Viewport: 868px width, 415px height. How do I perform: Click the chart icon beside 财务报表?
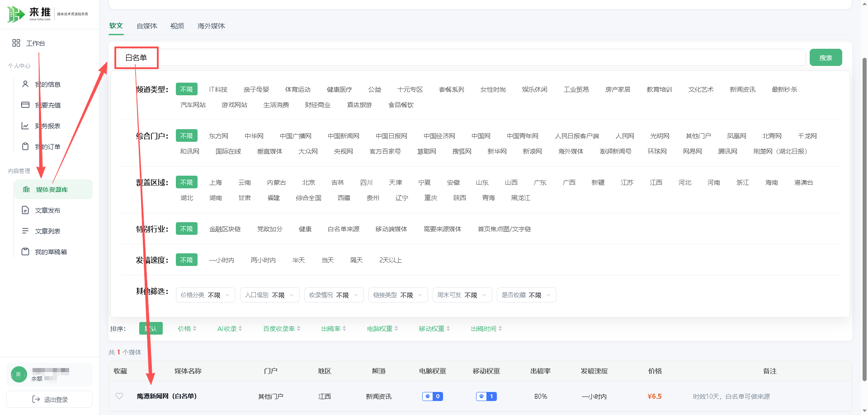coord(25,126)
